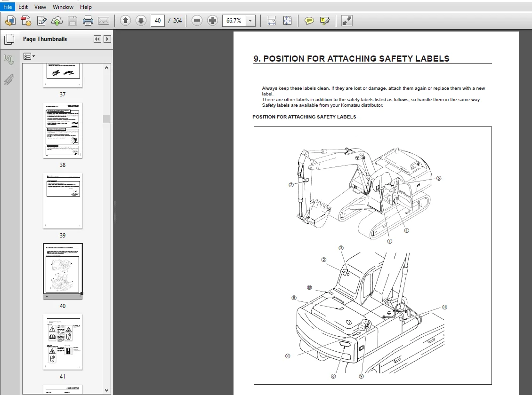Open the Page Thumbnails panel icon
Viewport: 532px width, 395px height.
click(x=9, y=39)
